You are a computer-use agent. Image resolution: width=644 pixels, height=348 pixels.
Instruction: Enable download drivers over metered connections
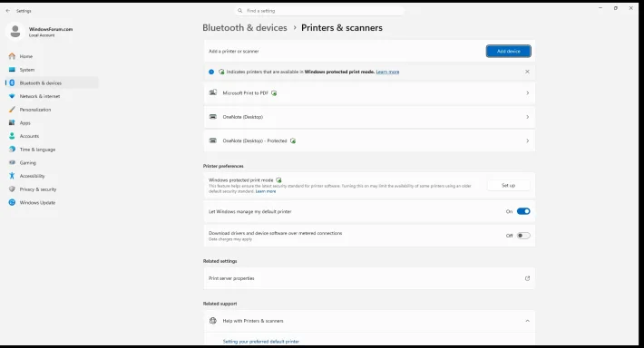click(x=523, y=236)
